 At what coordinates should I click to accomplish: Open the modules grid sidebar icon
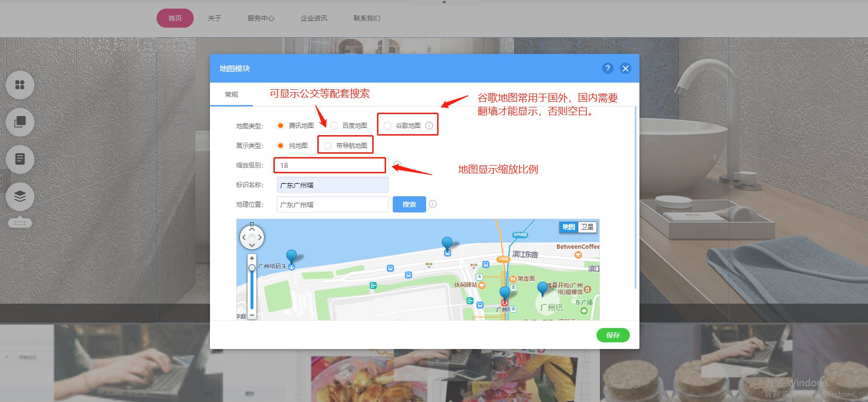pos(20,85)
